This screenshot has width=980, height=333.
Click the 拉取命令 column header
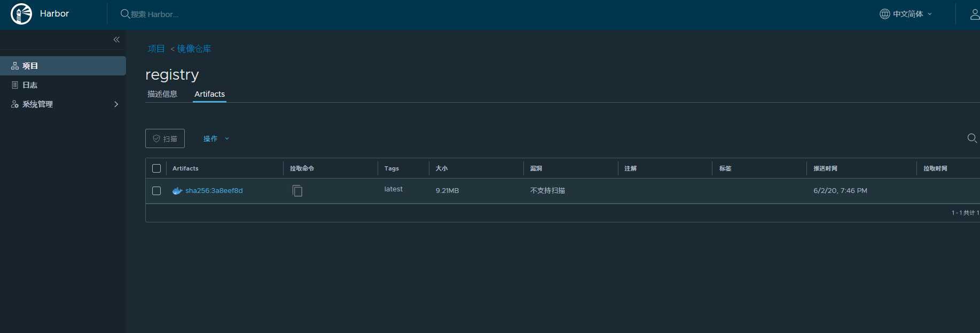tap(302, 168)
